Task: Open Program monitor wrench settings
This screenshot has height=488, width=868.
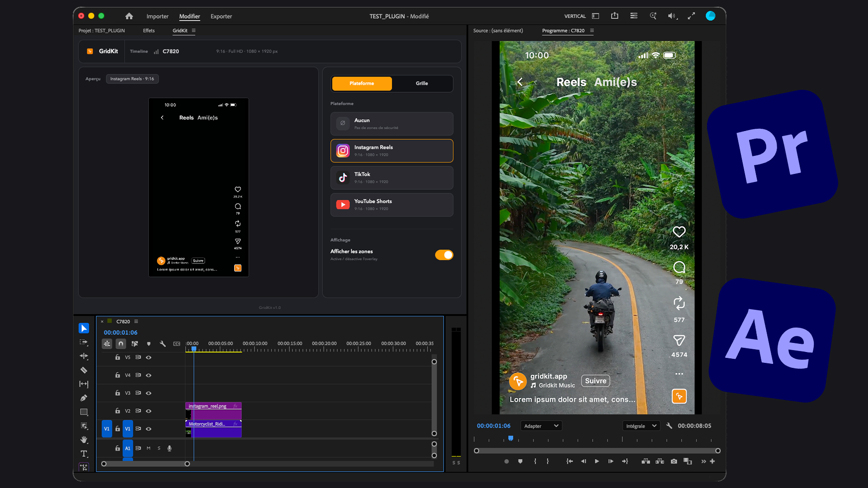Action: coord(669,426)
